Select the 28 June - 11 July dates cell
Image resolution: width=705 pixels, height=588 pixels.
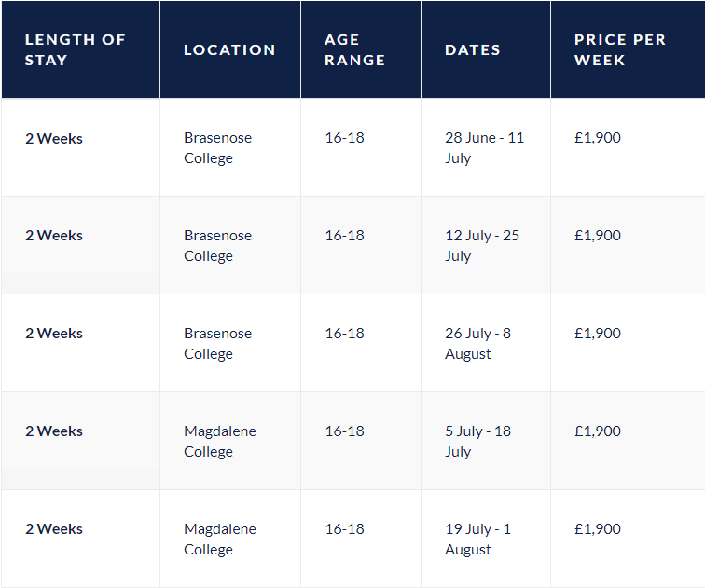(485, 148)
